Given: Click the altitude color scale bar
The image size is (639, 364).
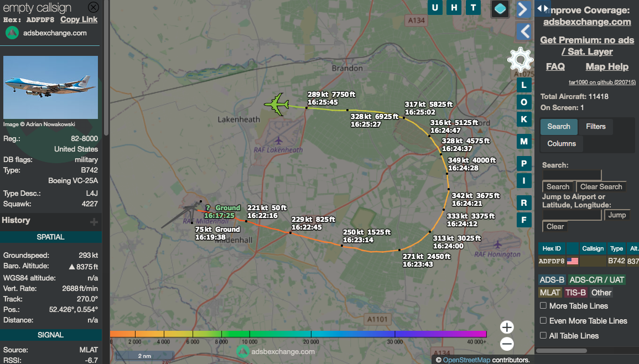Looking at the screenshot, I should (x=298, y=334).
